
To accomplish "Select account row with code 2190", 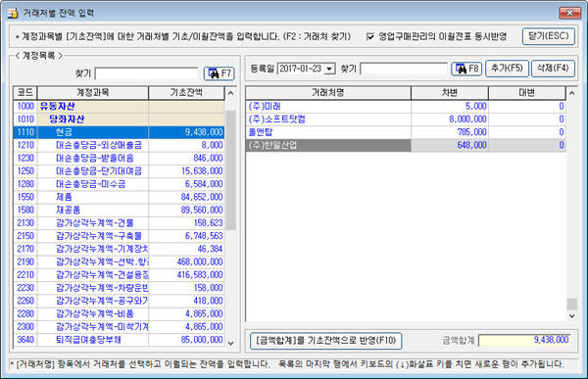I will tap(119, 261).
